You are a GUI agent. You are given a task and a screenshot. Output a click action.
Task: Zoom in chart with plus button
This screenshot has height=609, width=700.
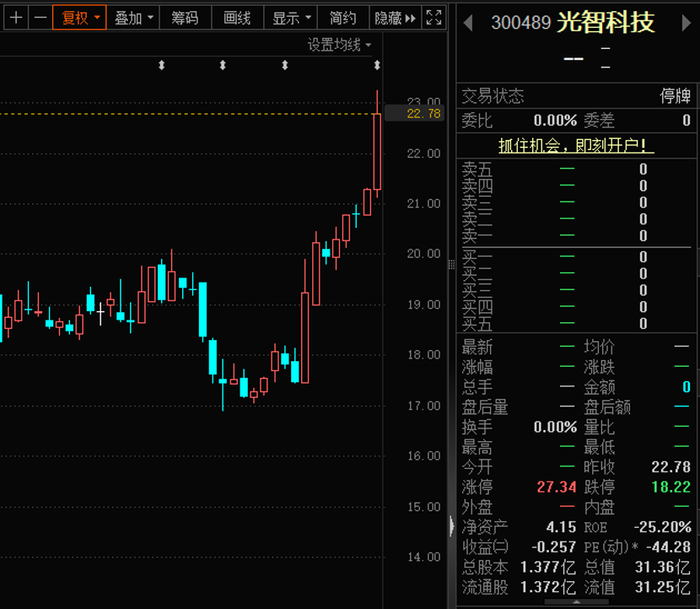click(x=16, y=18)
